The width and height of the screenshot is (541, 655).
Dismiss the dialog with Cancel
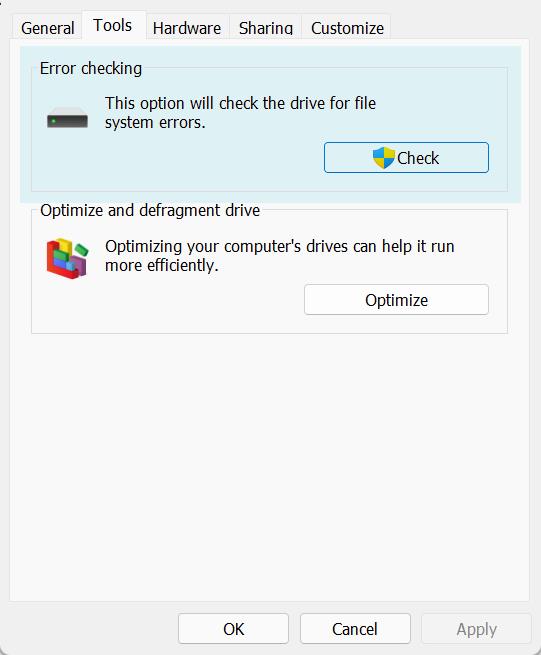pos(355,629)
